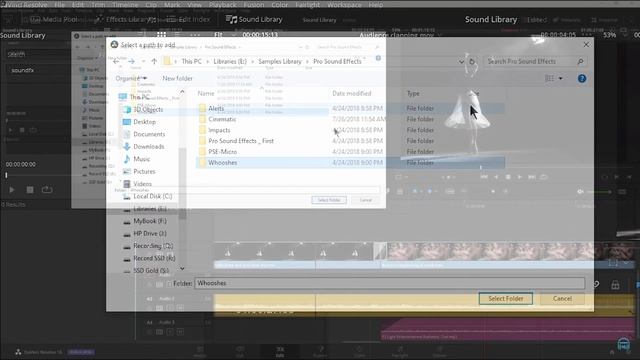This screenshot has width=640, height=360.
Task: Click the Folder name field containing Whooshes
Action: pyautogui.click(x=389, y=283)
